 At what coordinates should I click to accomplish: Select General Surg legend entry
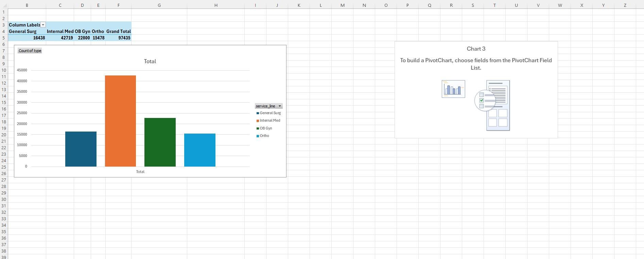click(269, 113)
